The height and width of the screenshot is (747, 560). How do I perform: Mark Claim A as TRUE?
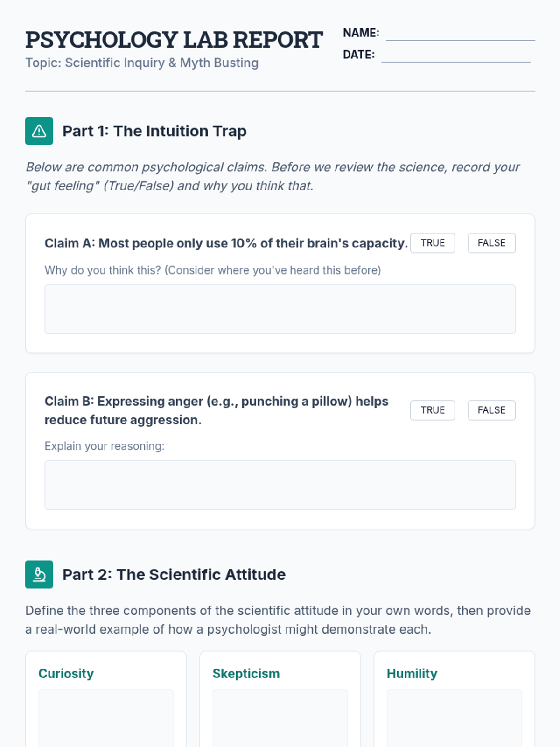point(432,243)
